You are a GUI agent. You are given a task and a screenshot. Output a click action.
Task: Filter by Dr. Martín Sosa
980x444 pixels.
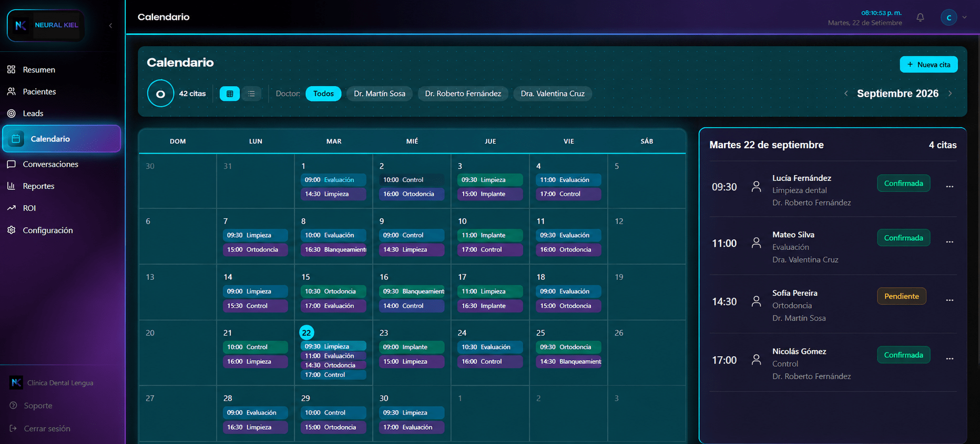point(380,94)
